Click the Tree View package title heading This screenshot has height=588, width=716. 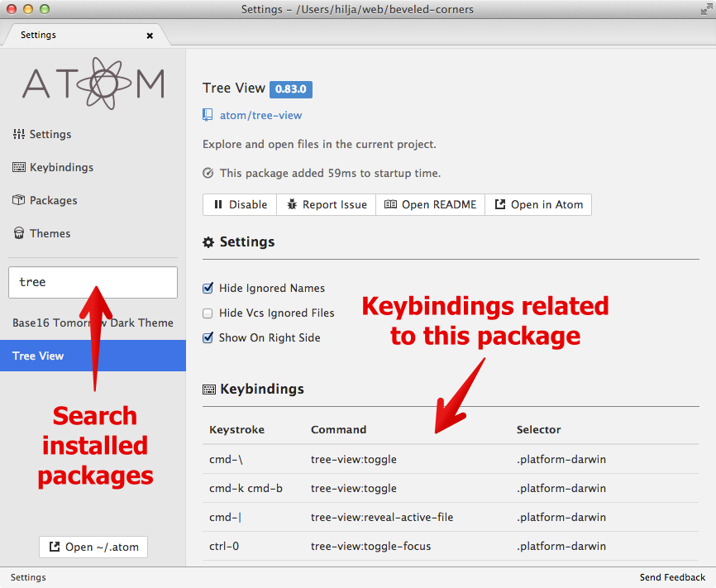click(x=234, y=88)
